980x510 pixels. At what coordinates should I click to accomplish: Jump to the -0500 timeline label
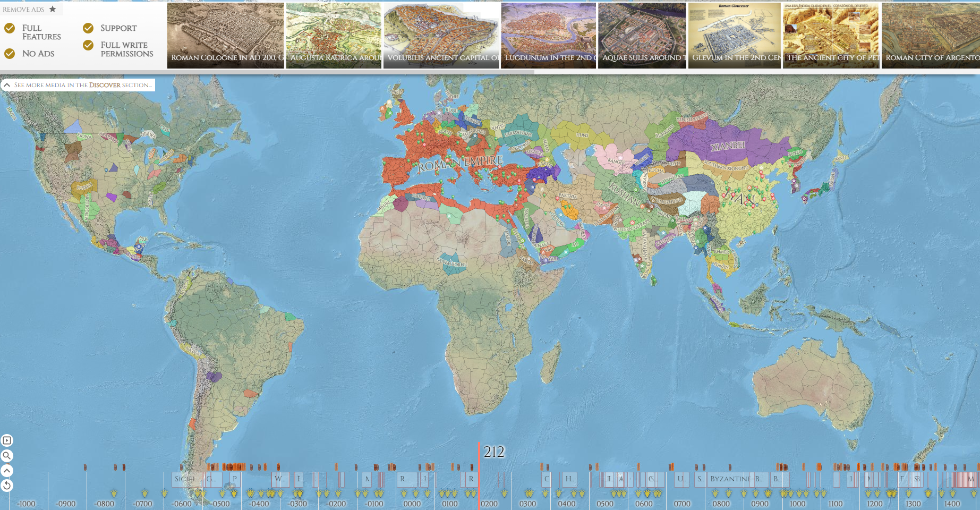[220, 504]
